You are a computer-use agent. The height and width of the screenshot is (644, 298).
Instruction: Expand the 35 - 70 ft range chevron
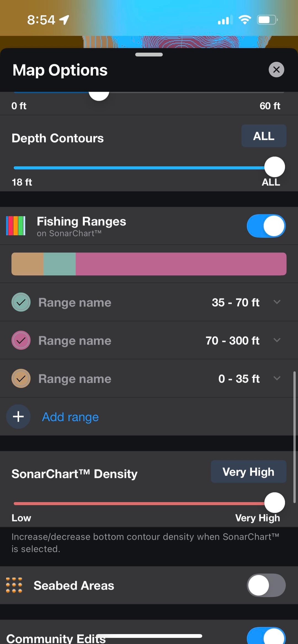point(277,302)
